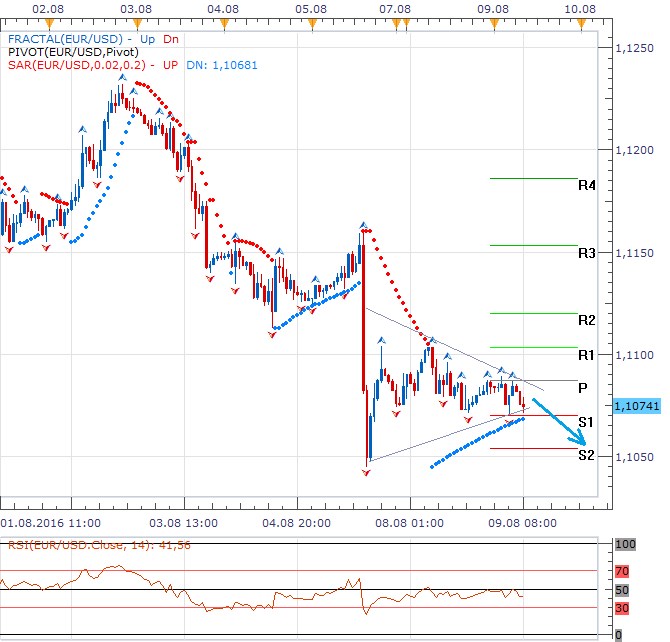Select the blue downward forecast arrow

coord(560,424)
